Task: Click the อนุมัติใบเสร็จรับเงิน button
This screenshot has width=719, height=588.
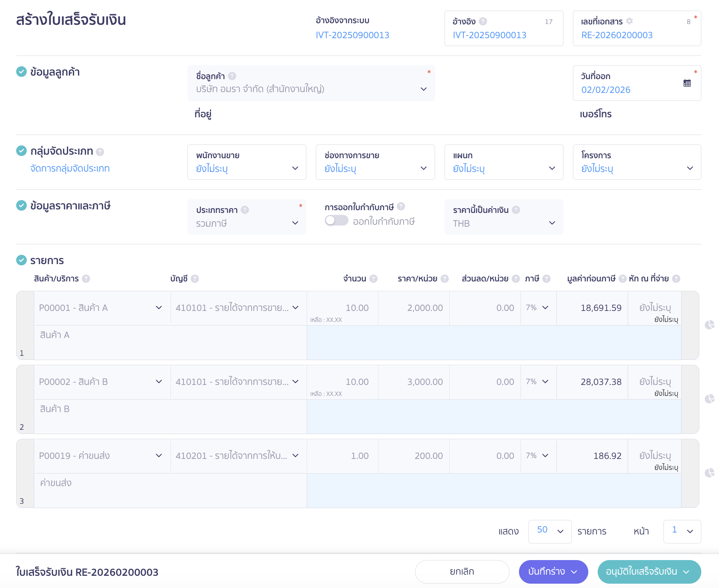Action: 649,571
